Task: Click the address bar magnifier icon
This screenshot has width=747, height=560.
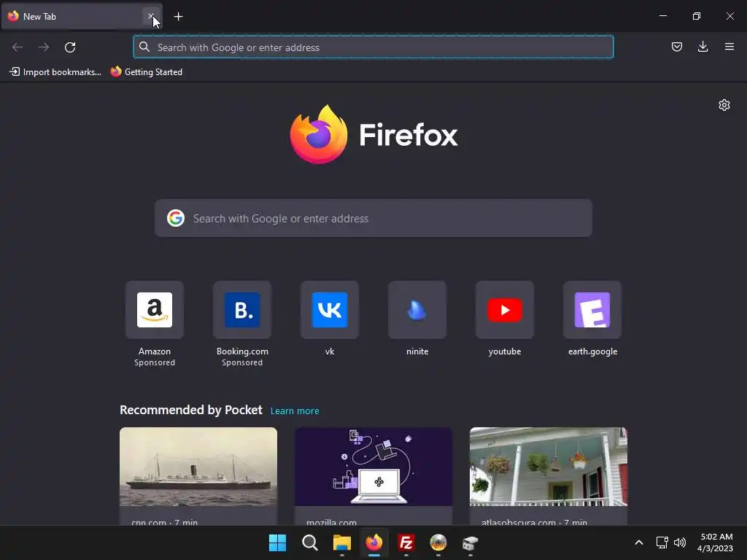Action: [144, 47]
